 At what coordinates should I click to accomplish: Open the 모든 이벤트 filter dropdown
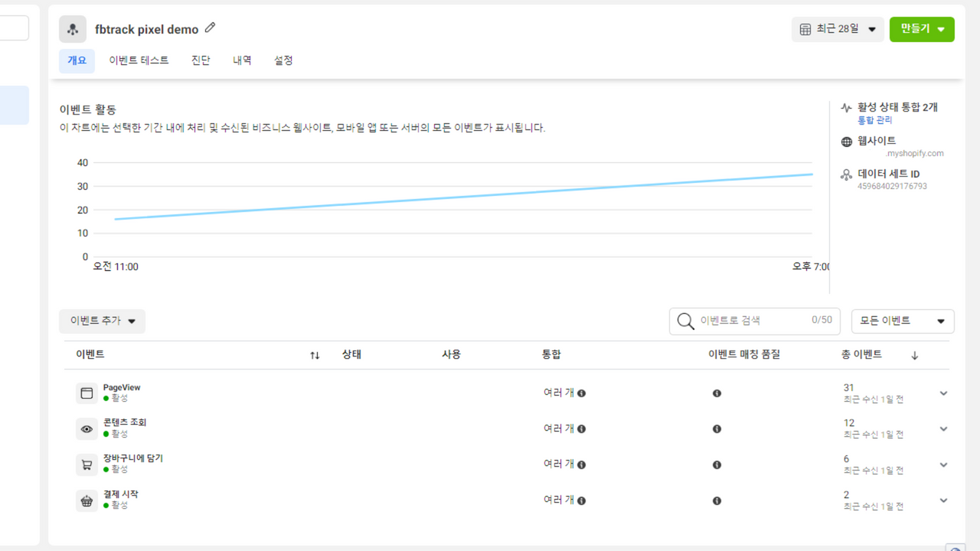click(903, 321)
